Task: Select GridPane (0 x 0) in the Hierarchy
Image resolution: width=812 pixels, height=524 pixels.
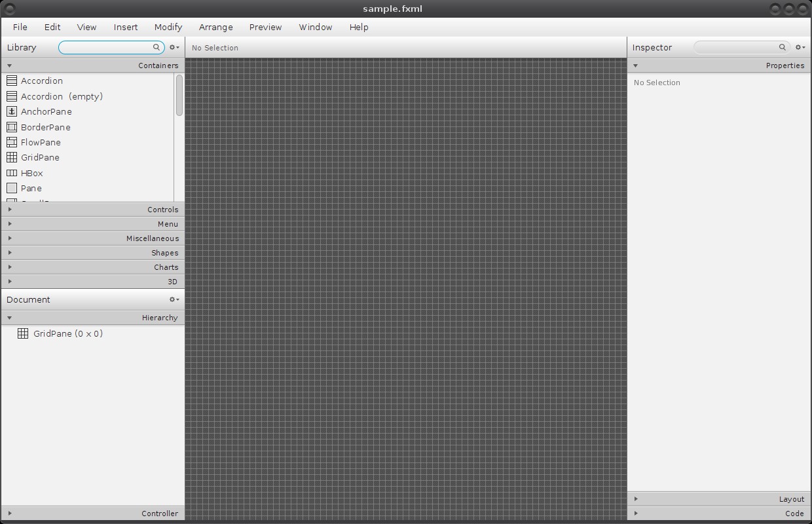Action: (x=67, y=333)
